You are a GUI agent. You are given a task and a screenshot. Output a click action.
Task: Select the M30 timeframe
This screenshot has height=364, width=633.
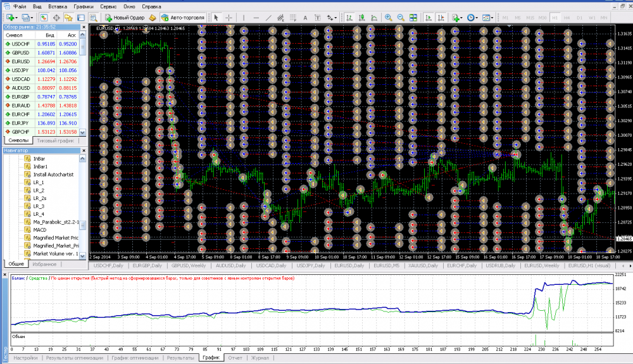pos(542,17)
